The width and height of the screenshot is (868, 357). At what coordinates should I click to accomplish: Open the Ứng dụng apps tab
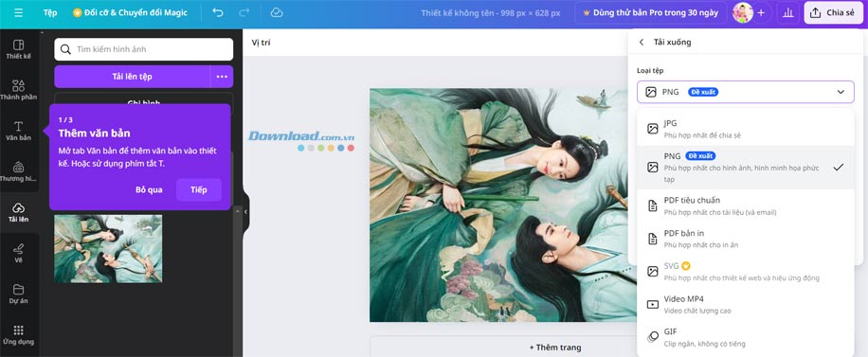tap(19, 335)
